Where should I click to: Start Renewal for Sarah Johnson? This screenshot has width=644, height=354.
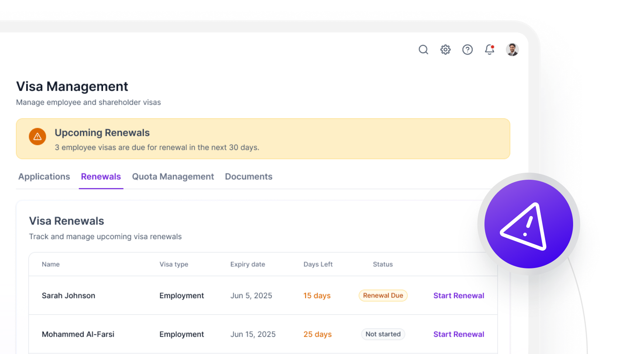click(x=459, y=296)
